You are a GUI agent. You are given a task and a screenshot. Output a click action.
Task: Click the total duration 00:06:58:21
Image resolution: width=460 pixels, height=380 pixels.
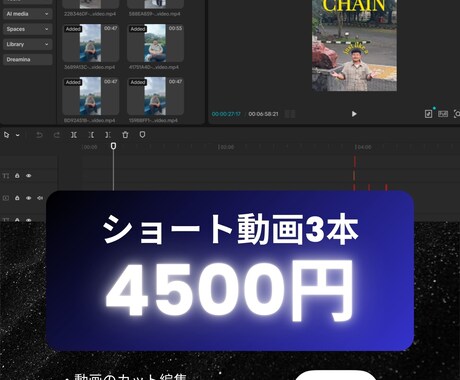(x=263, y=114)
